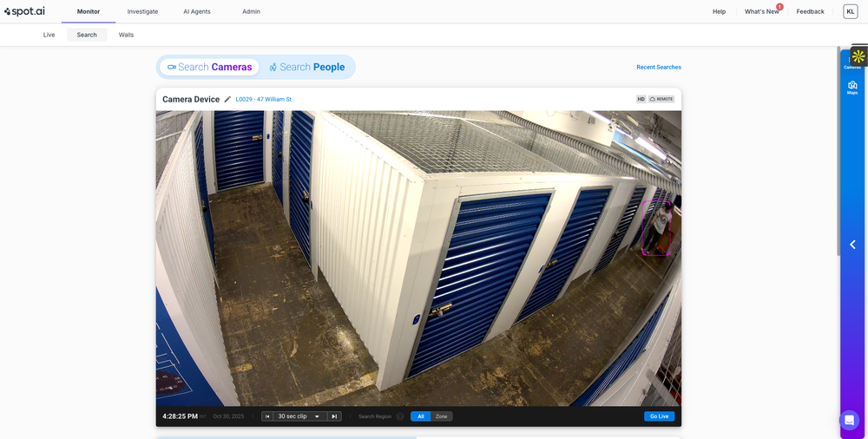Switch to Search People mode

tap(306, 67)
